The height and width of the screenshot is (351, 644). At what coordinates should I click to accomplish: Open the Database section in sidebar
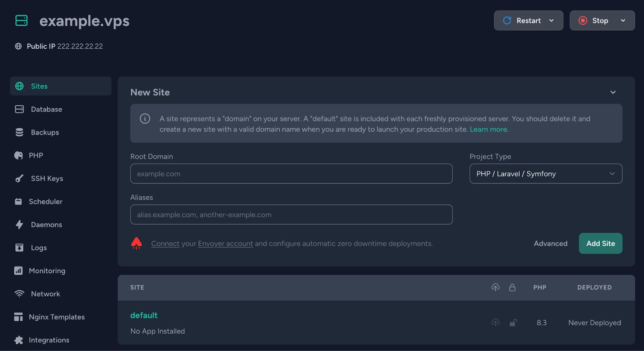pos(46,109)
